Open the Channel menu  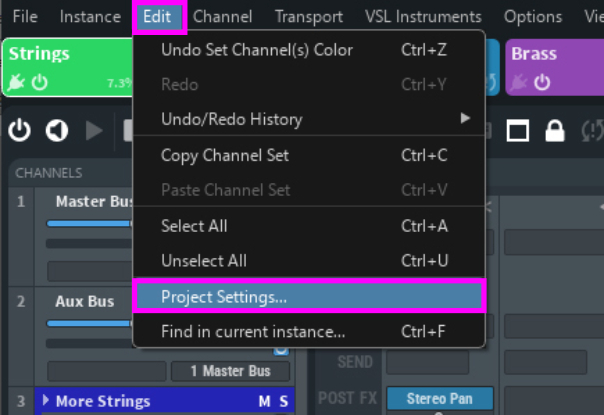pos(222,17)
